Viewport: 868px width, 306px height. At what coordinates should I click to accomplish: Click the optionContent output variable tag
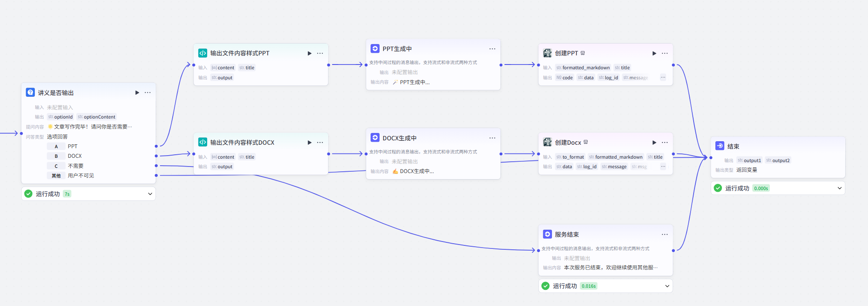[x=96, y=117]
